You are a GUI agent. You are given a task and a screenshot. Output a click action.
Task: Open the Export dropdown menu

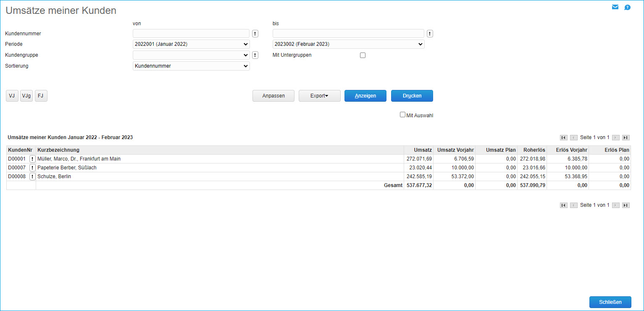[319, 96]
